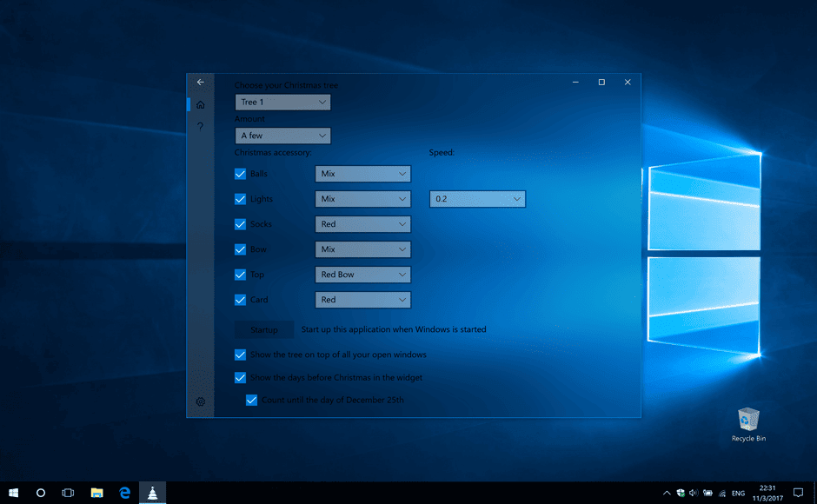Toggle count until December 25th
Viewport: 817px width, 504px height.
252,401
